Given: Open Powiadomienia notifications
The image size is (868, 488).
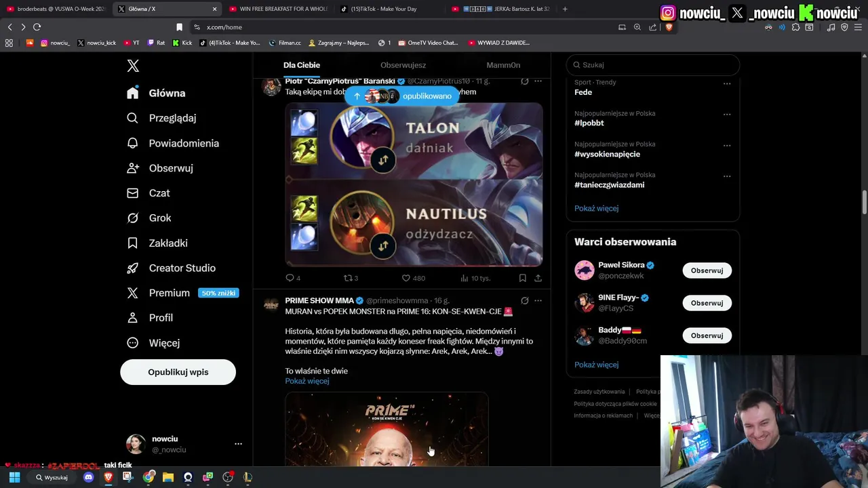Looking at the screenshot, I should coord(174,143).
